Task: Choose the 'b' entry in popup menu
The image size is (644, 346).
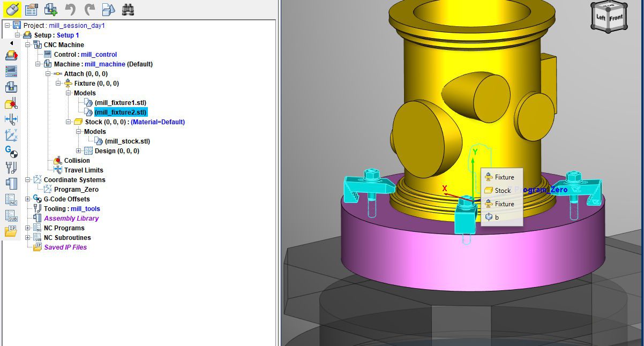Action: 497,217
